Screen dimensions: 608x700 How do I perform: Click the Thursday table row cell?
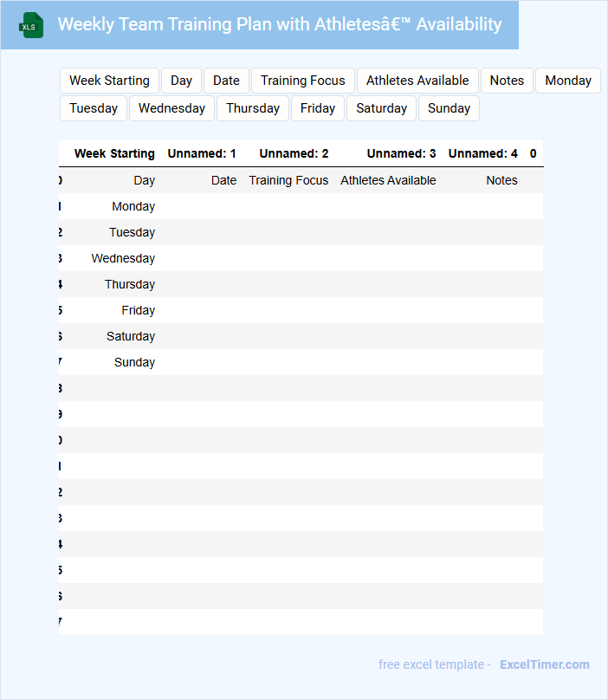130,284
